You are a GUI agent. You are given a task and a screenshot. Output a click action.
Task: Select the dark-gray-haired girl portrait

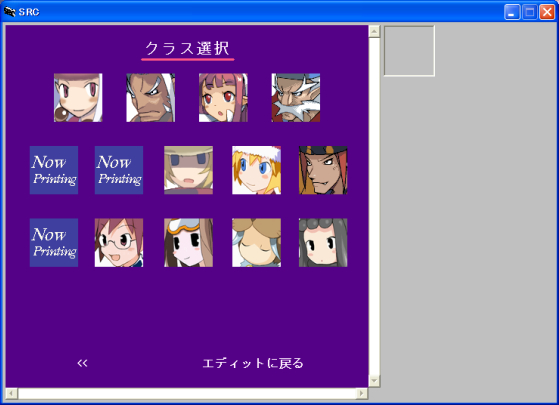[x=323, y=243]
